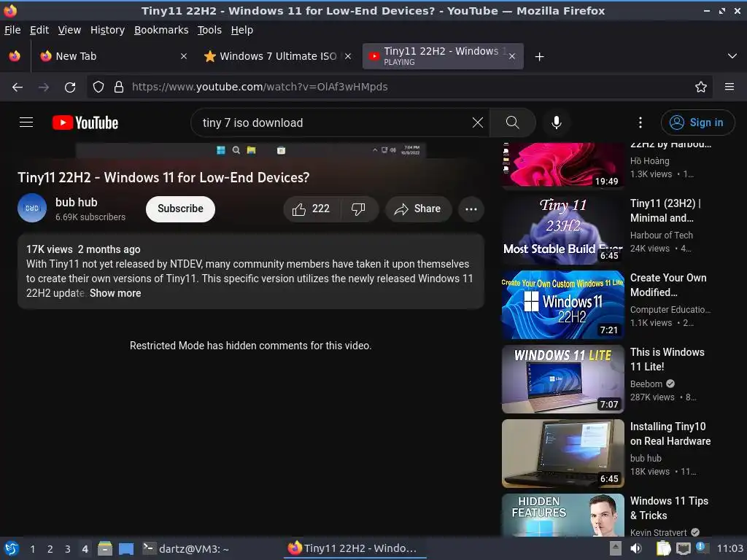Open Firefox View pinned icon
The image size is (747, 560).
click(x=15, y=56)
